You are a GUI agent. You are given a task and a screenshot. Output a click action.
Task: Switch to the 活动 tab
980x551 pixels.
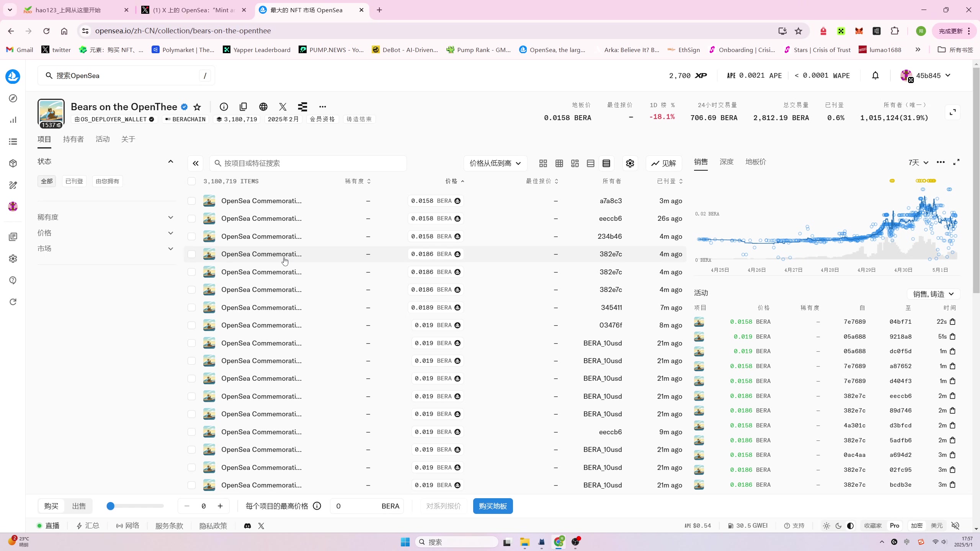tap(103, 139)
